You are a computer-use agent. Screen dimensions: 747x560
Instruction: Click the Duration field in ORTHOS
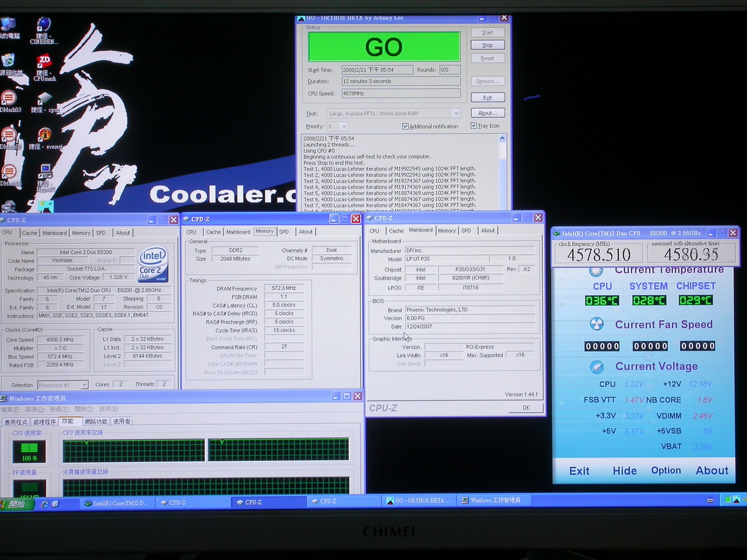[x=401, y=81]
